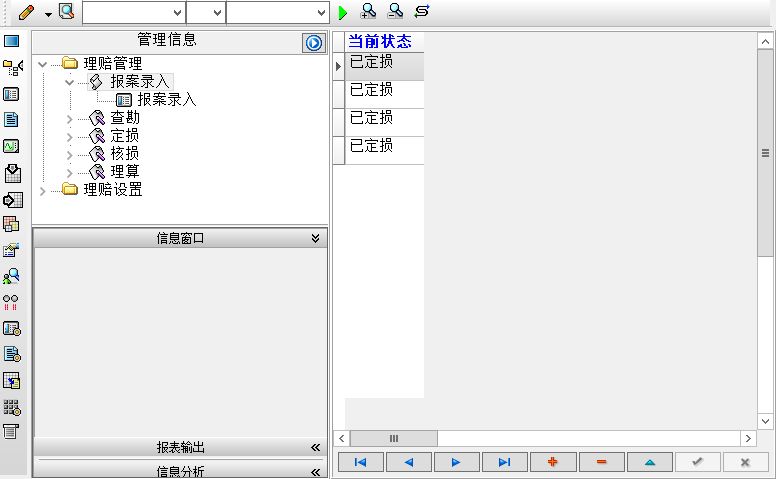Viewport: 776px width, 479px height.
Task: Select the 理算 tree item
Action: (x=125, y=171)
